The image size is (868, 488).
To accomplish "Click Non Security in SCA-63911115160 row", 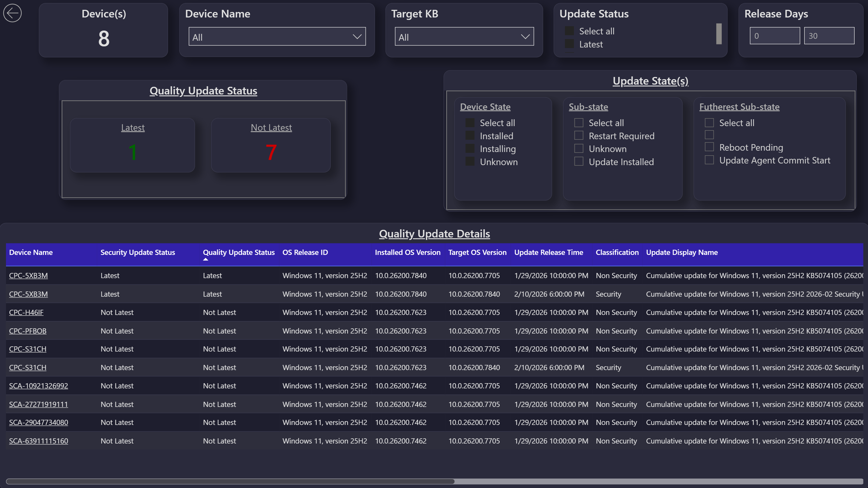I will coord(616,441).
